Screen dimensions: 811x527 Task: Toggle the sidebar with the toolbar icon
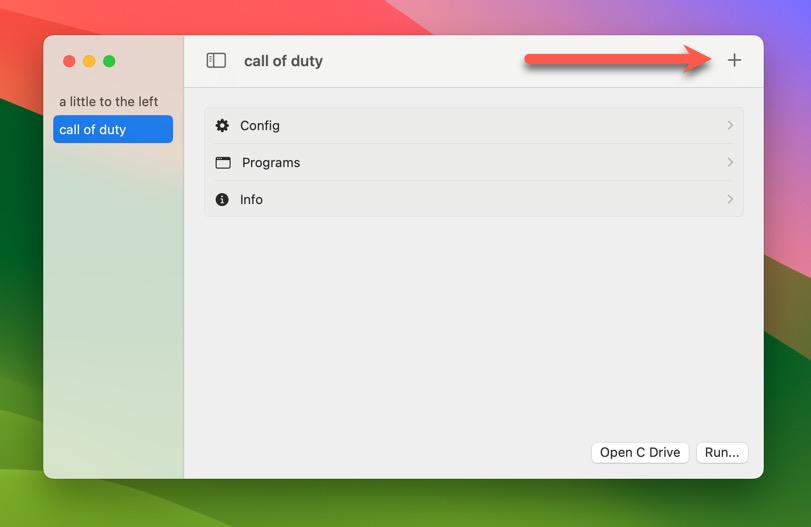point(216,61)
